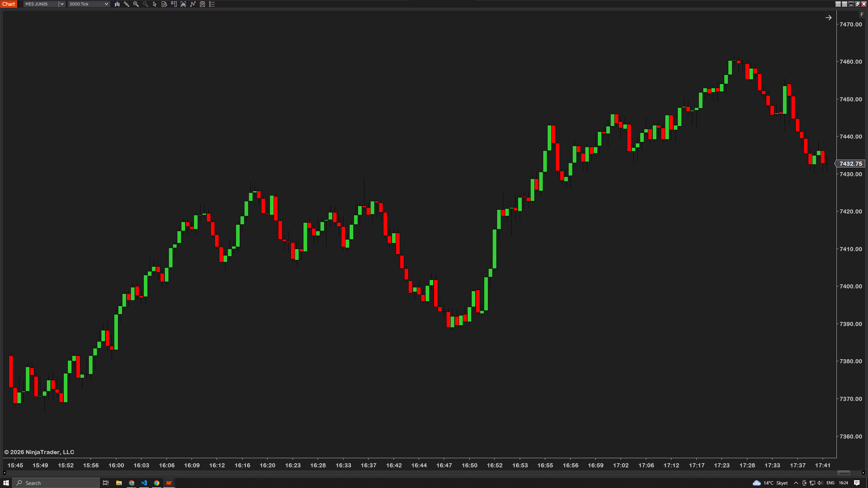Open the 2000 Tick interval dropdown
This screenshot has width=868, height=488.
(x=89, y=4)
